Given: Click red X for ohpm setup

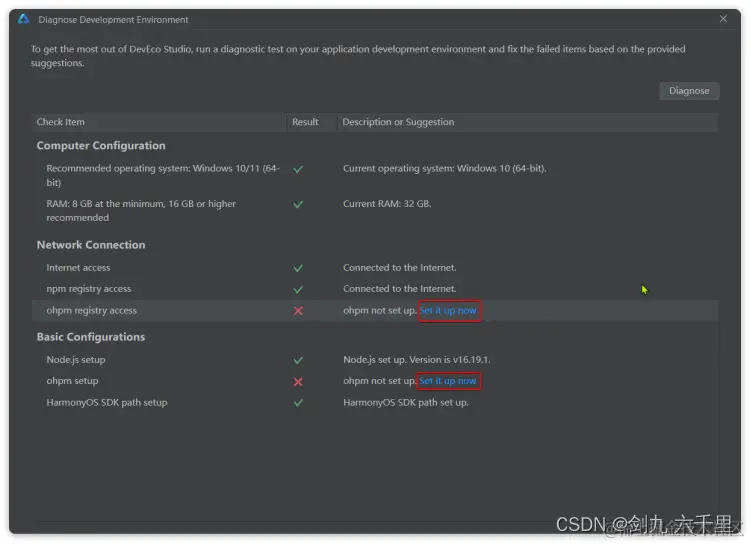Looking at the screenshot, I should [298, 381].
